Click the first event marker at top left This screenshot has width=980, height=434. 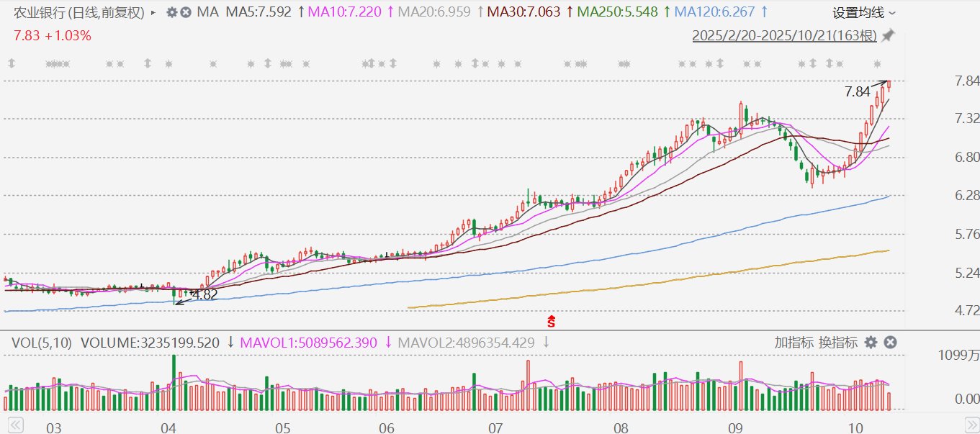(x=12, y=64)
